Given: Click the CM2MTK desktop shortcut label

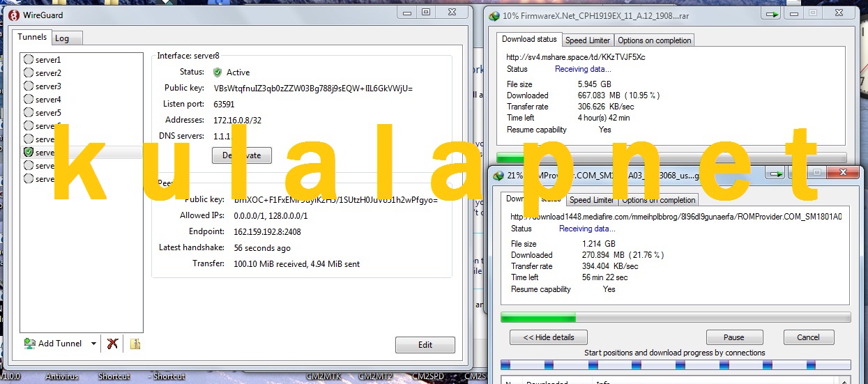Looking at the screenshot, I should point(323,376).
